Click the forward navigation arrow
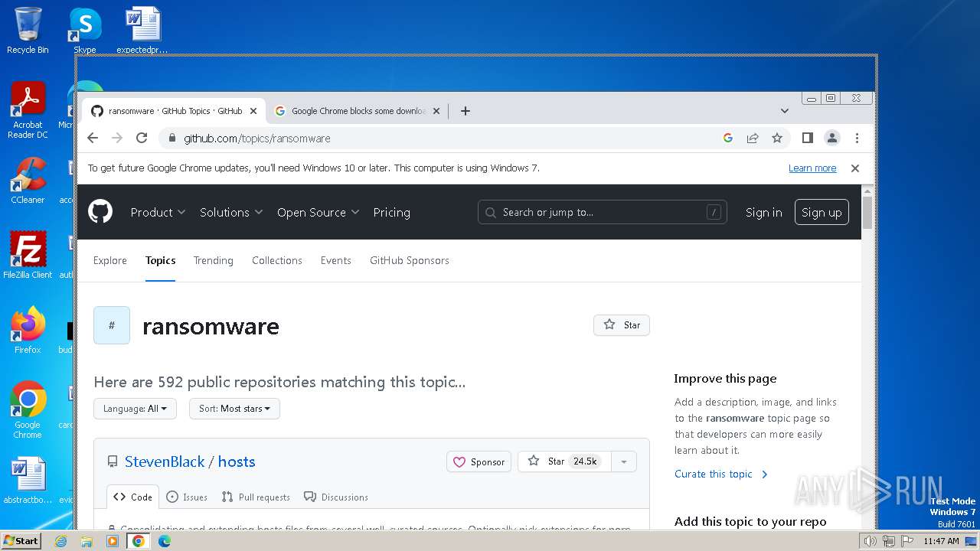Image resolution: width=980 pixels, height=551 pixels. [x=117, y=138]
